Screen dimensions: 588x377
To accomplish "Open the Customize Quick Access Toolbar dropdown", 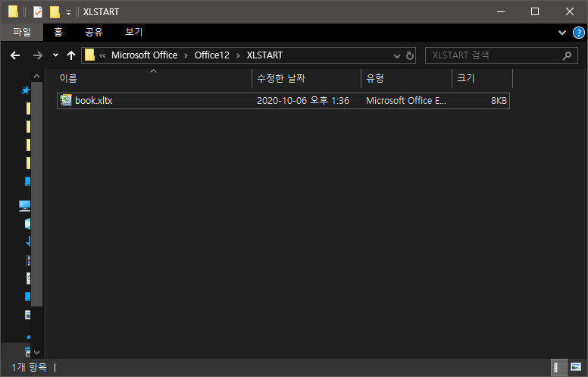I will click(x=69, y=13).
